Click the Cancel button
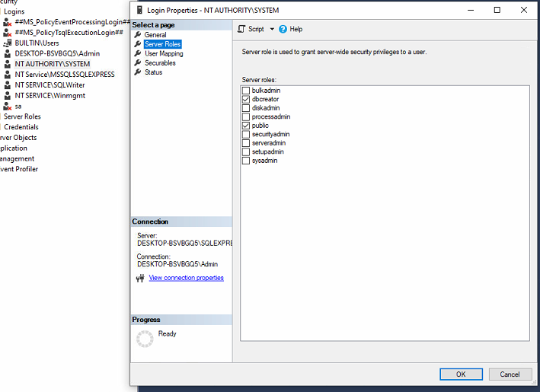This screenshot has width=540, height=392. pyautogui.click(x=510, y=374)
